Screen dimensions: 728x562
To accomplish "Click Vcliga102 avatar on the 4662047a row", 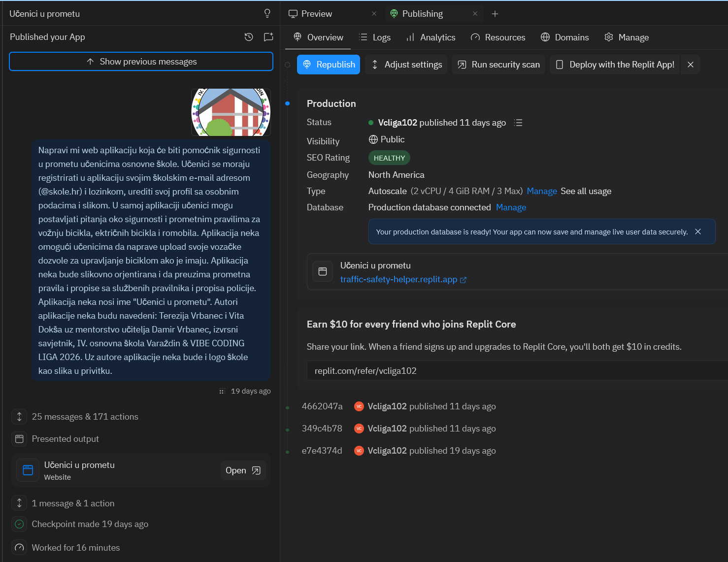I will coord(359,406).
